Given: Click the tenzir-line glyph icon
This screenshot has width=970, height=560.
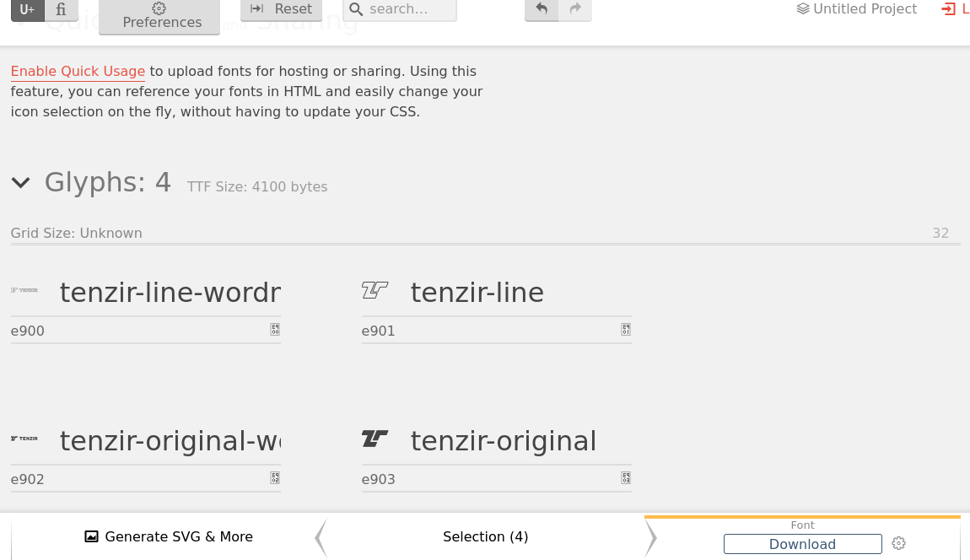Looking at the screenshot, I should [x=375, y=289].
